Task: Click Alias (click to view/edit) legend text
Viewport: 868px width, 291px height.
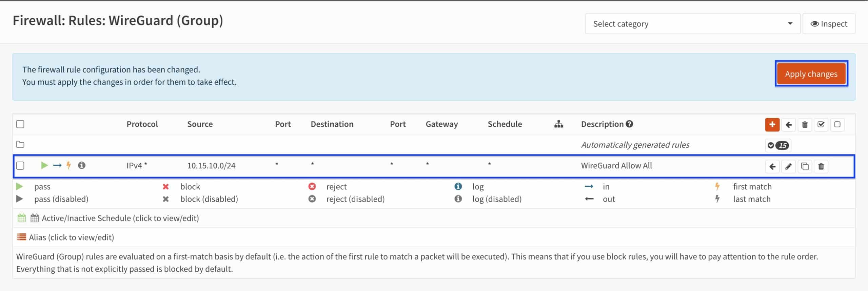Action: (x=72, y=237)
